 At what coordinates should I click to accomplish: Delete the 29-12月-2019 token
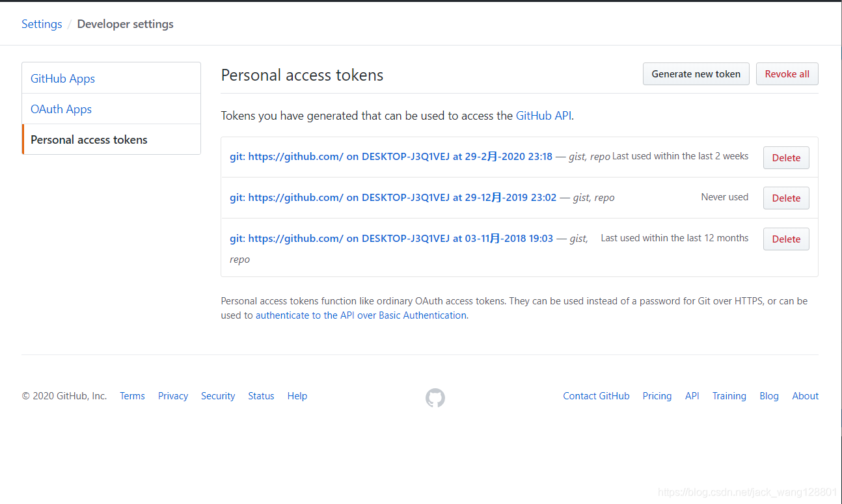pyautogui.click(x=786, y=198)
